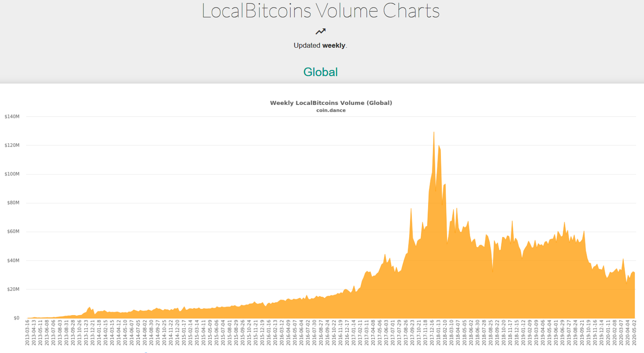
Task: Open the Global section heading link
Action: click(x=320, y=72)
